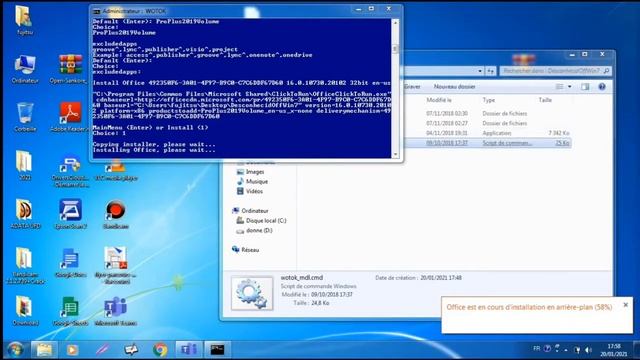
Task: Open Google Sheets desktop shortcut
Action: (70, 311)
